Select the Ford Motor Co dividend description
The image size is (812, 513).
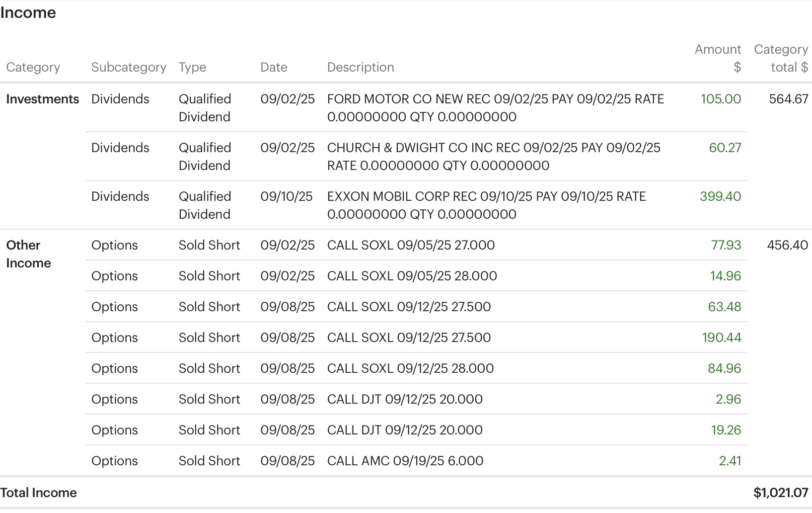coord(495,108)
